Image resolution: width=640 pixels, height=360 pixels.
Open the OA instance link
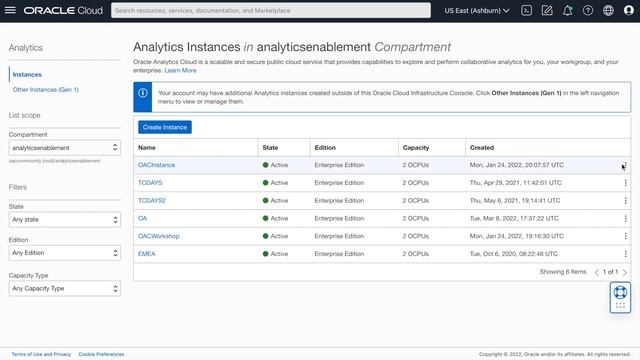[142, 218]
